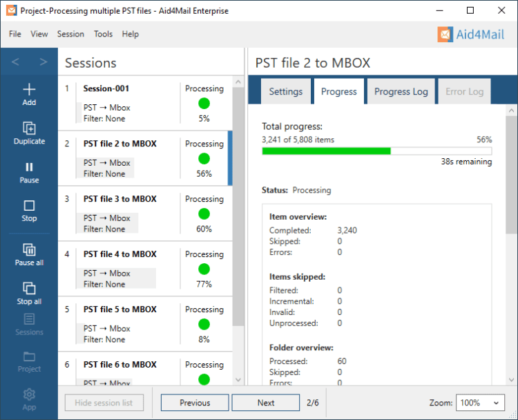
Task: Click Session-001 green status indicator
Action: click(204, 104)
